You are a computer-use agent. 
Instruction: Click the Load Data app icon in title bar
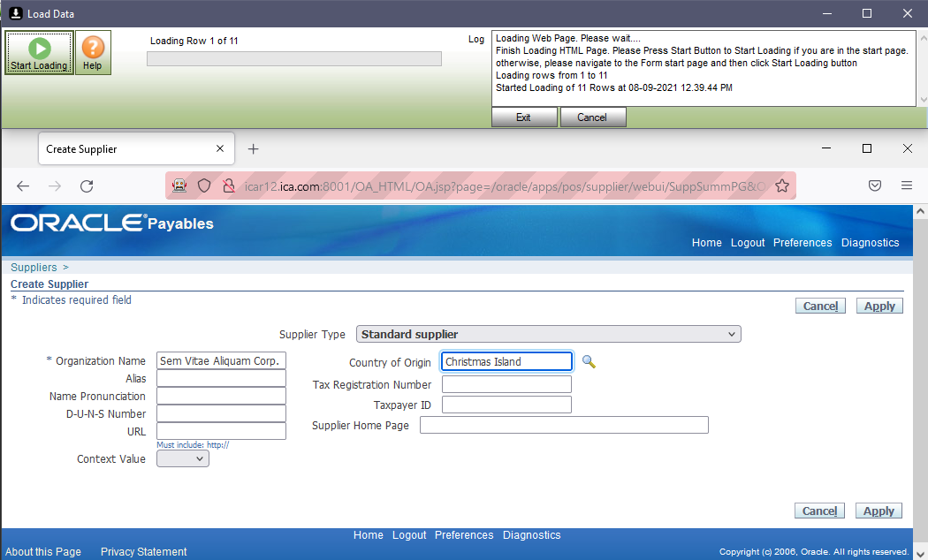[x=16, y=13]
